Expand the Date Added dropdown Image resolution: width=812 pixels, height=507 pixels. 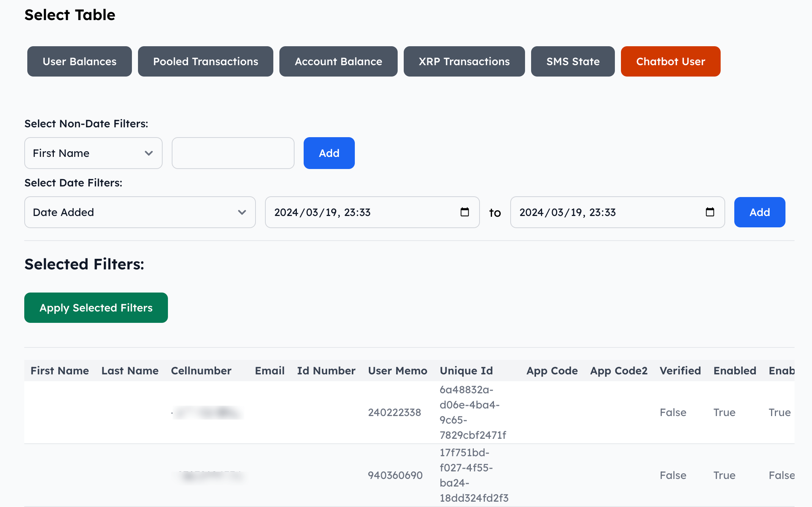(140, 212)
